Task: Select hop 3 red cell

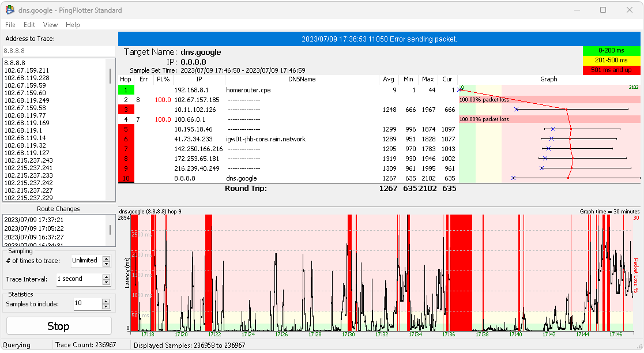Action: coord(126,110)
